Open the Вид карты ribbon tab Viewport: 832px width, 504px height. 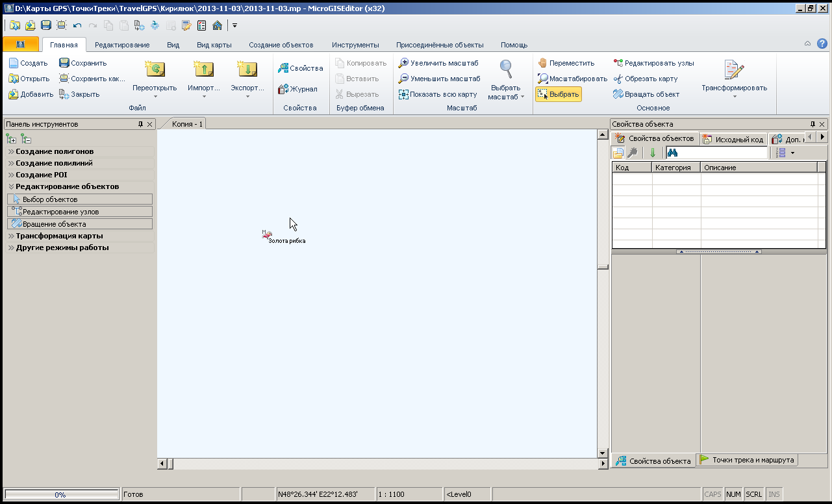(214, 45)
